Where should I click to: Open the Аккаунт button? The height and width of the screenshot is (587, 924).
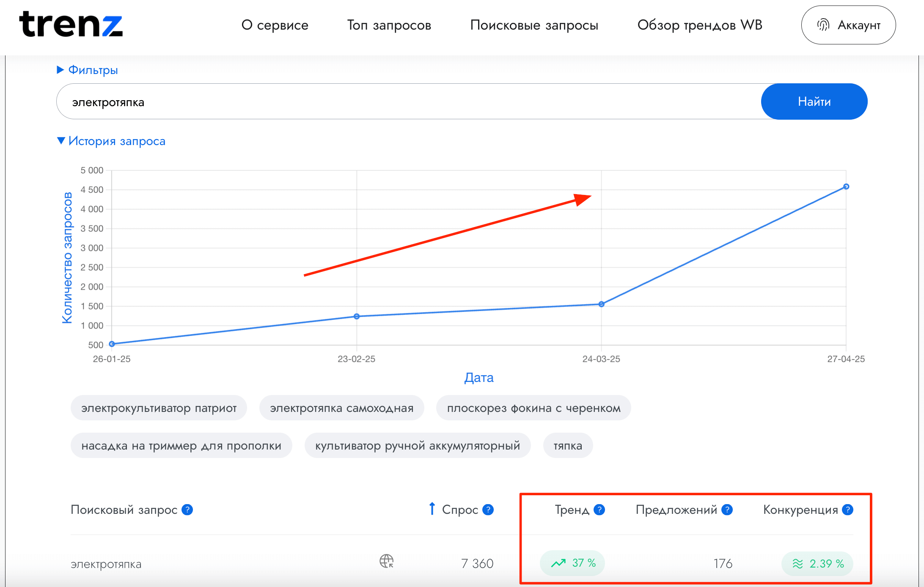click(848, 25)
